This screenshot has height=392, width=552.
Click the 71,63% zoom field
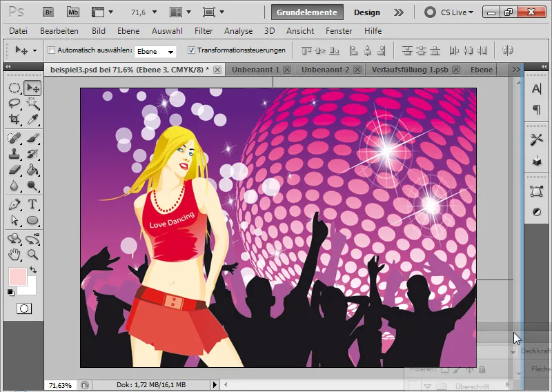coord(60,385)
